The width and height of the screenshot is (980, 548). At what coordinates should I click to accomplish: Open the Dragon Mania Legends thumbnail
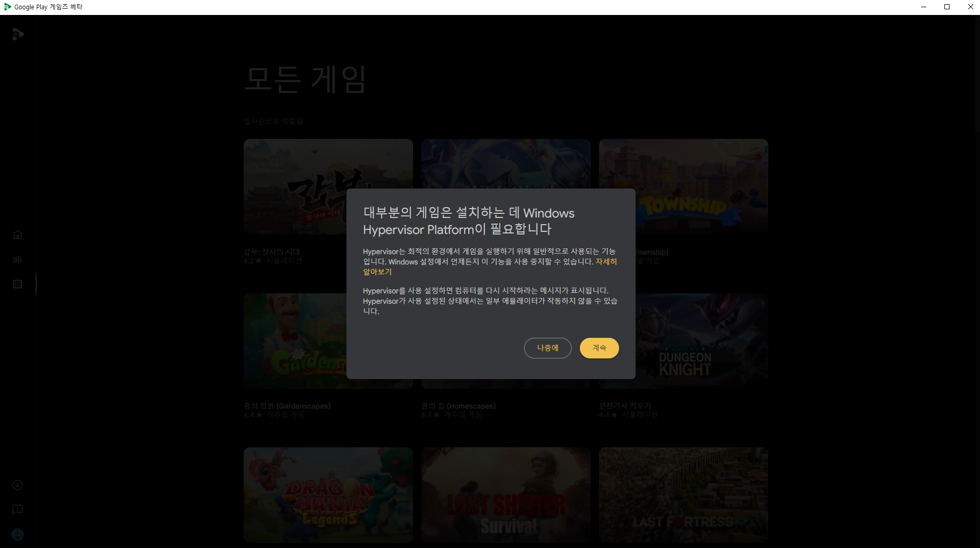328,495
